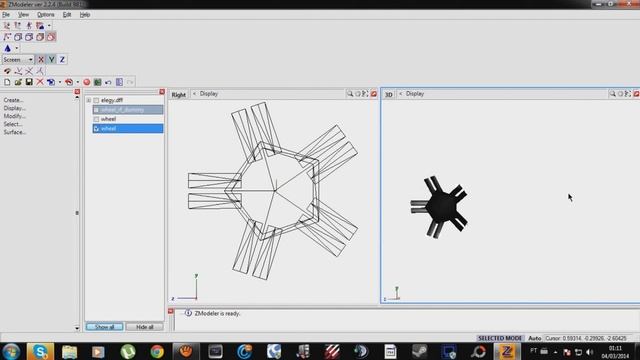
Task: Open the Right view type selector
Action: pyautogui.click(x=178, y=94)
